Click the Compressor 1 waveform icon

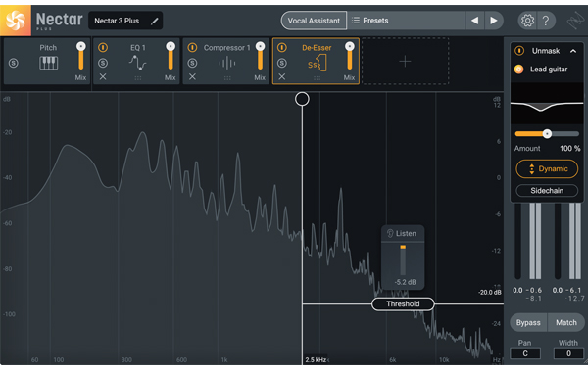(x=227, y=63)
